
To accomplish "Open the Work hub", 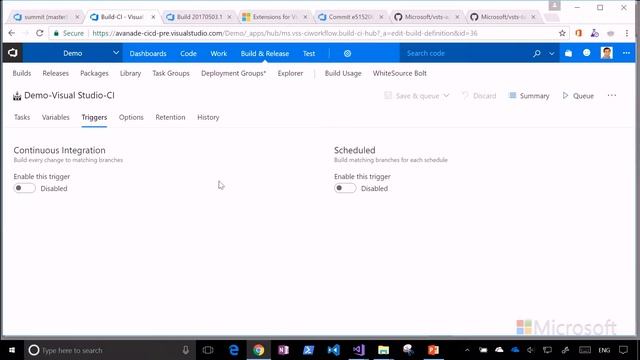I will pos(218,53).
